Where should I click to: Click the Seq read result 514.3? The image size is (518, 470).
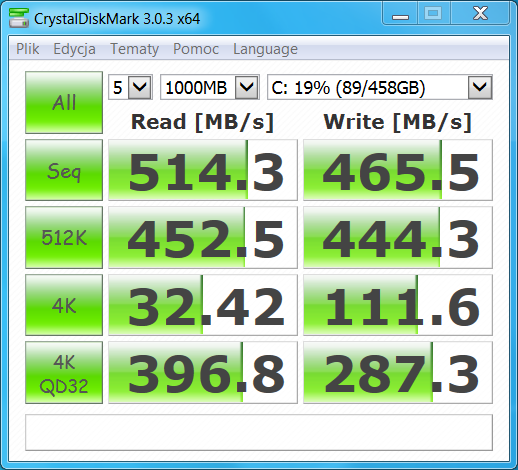point(203,170)
